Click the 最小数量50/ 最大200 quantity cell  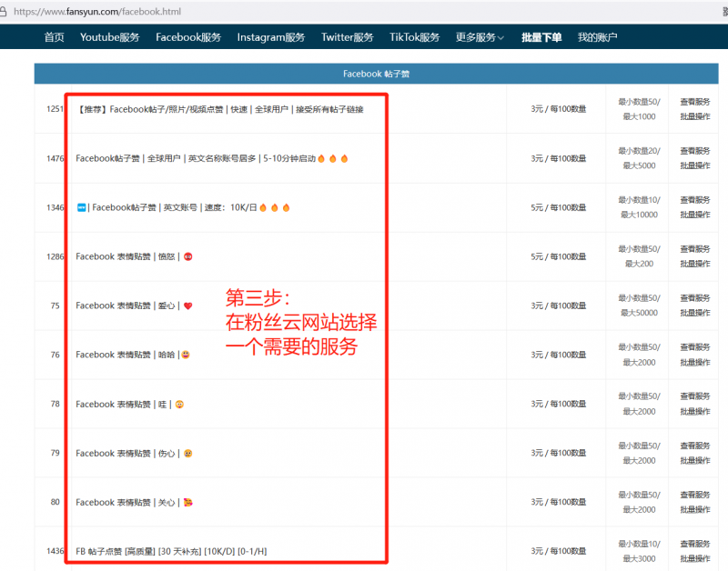[x=639, y=256]
